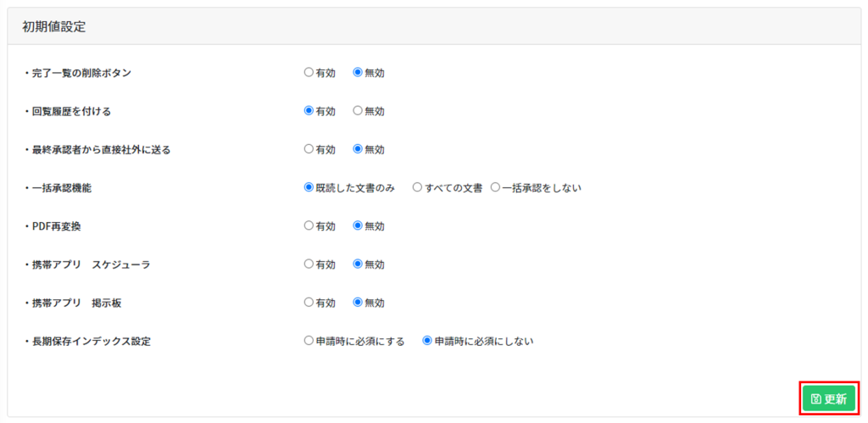Enable 携帯アプリ 掲示板 with 有効
Viewport: 868px width, 423px height.
[309, 303]
